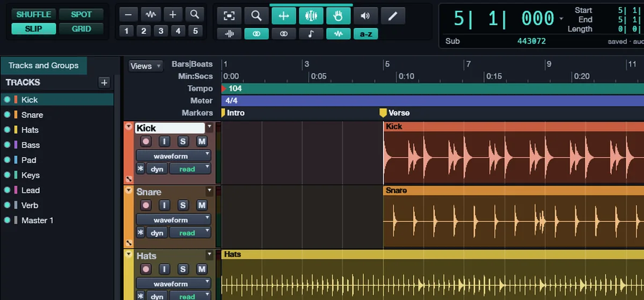Click the Kick audio clip
Viewport: 644px width, 300px height.
coord(514,153)
